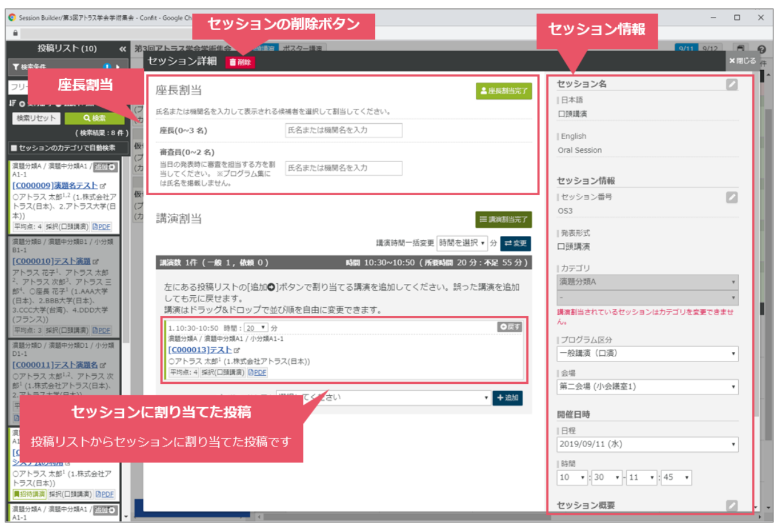
Task: Switch to the 9/12 date tab
Action: pos(710,48)
